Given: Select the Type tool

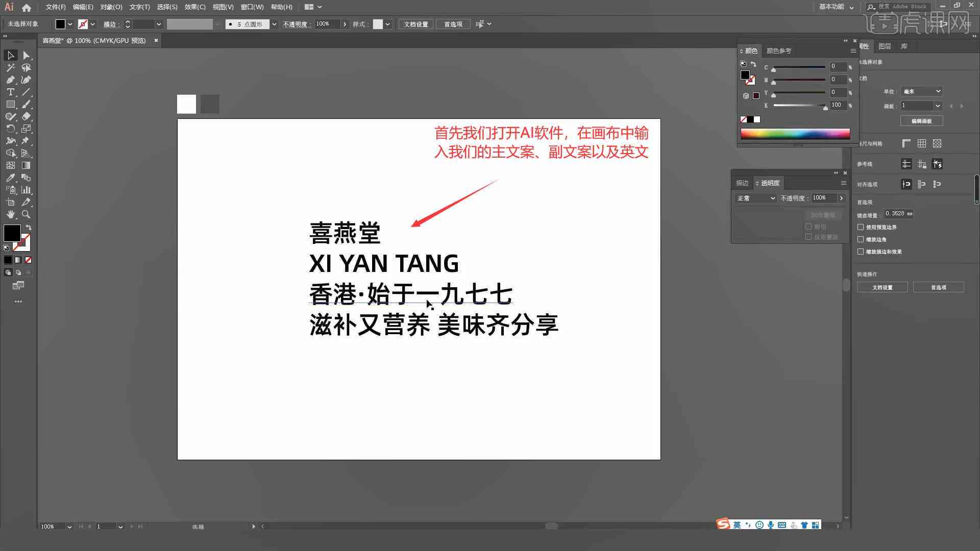Looking at the screenshot, I should pos(9,91).
